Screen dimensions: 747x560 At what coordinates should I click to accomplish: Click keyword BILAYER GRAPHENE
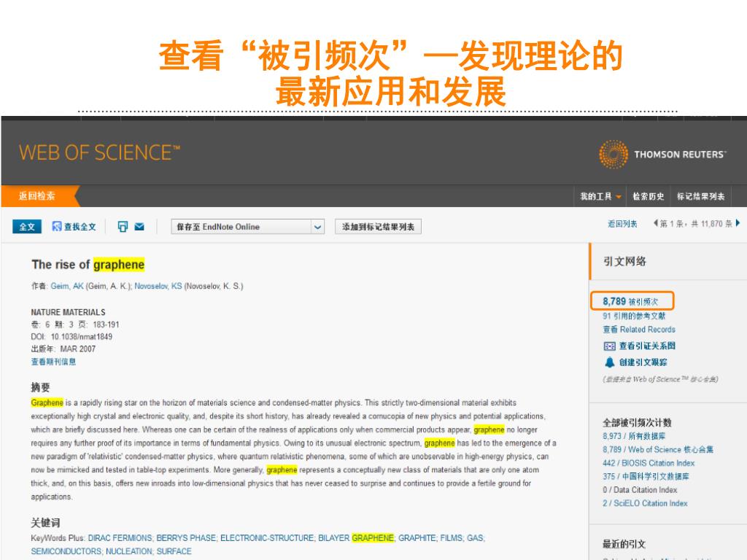point(356,538)
